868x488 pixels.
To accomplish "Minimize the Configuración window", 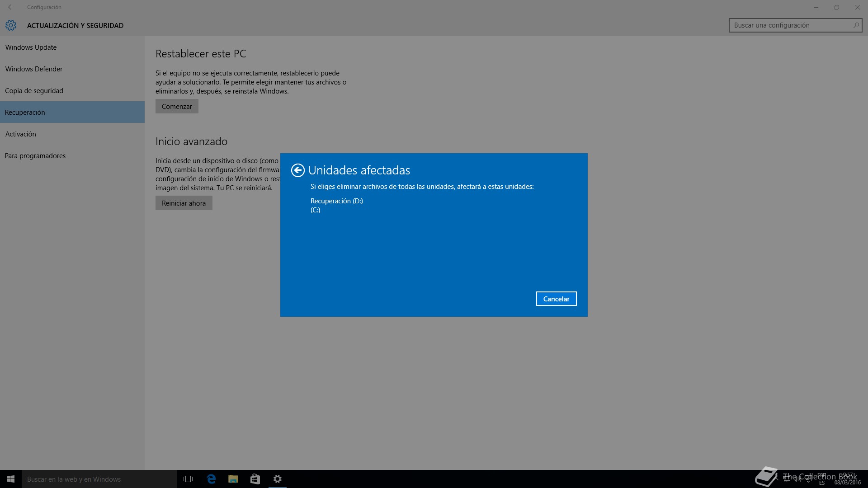I will (x=816, y=7).
